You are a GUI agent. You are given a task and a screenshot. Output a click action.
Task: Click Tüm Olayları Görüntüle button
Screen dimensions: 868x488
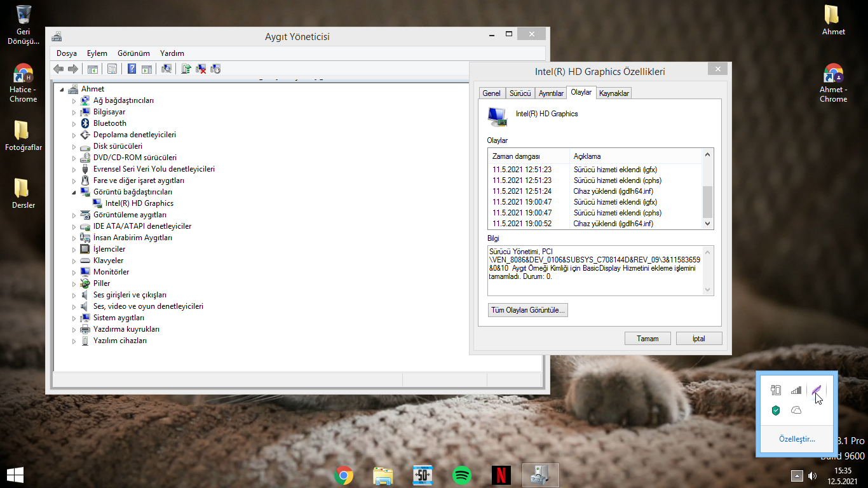coord(527,310)
